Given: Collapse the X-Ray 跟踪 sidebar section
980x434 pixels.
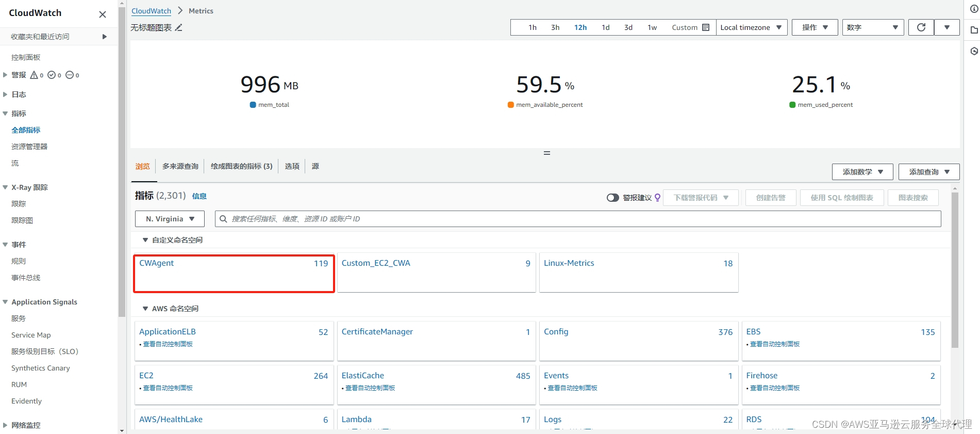Looking at the screenshot, I should tap(5, 187).
